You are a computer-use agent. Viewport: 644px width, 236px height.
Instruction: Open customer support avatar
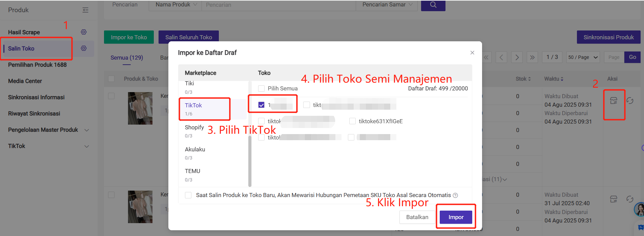639,209
